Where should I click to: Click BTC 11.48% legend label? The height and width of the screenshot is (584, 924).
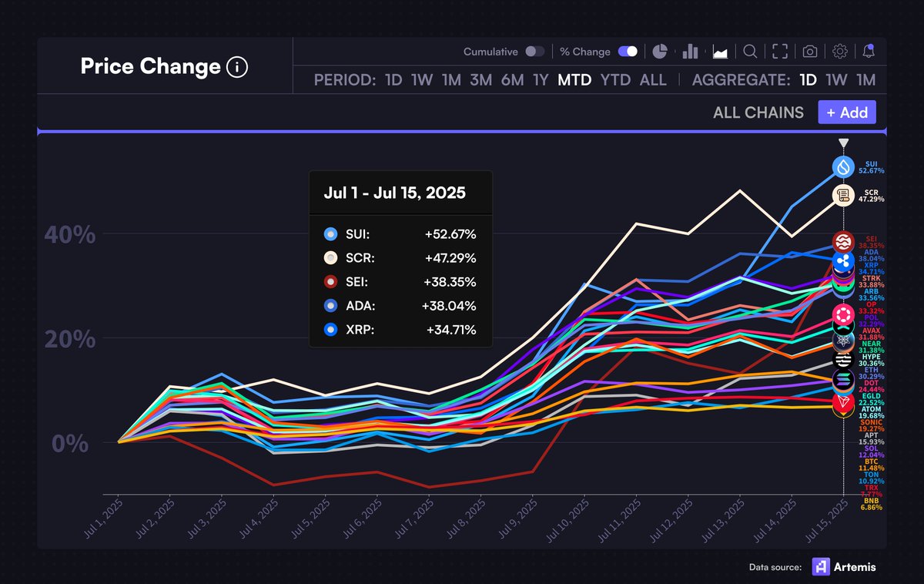pyautogui.click(x=870, y=464)
